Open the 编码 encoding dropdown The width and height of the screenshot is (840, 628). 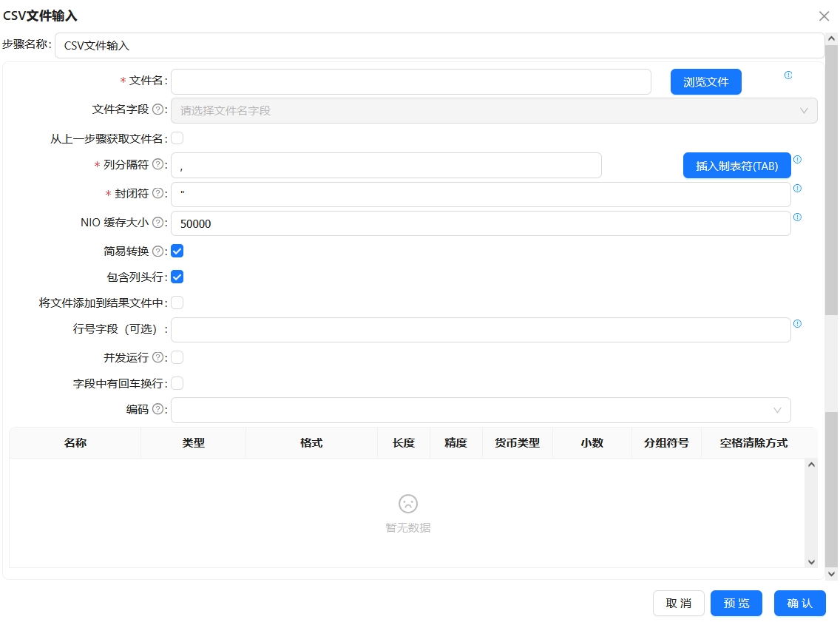pyautogui.click(x=481, y=410)
